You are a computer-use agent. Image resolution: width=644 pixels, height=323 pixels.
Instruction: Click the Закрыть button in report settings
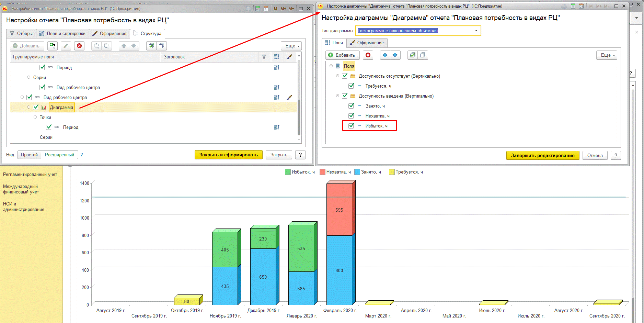(x=279, y=155)
